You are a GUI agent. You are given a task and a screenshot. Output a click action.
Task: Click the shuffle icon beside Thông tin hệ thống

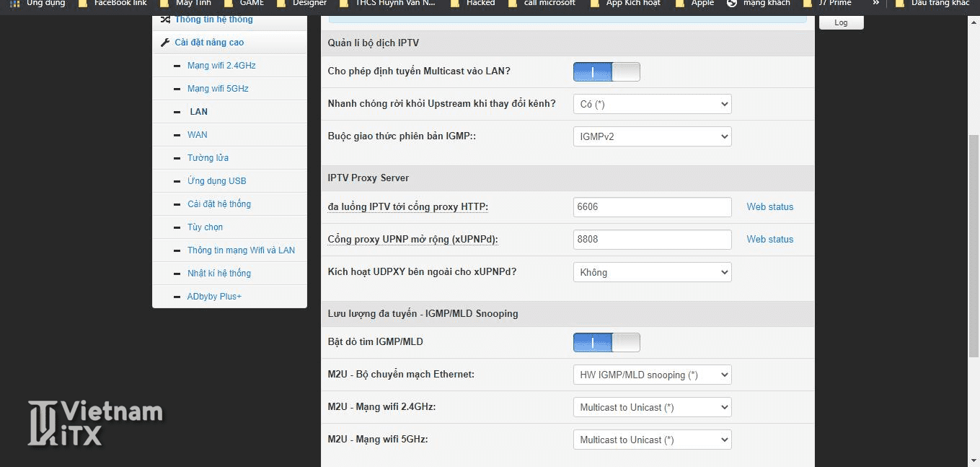[x=165, y=19]
